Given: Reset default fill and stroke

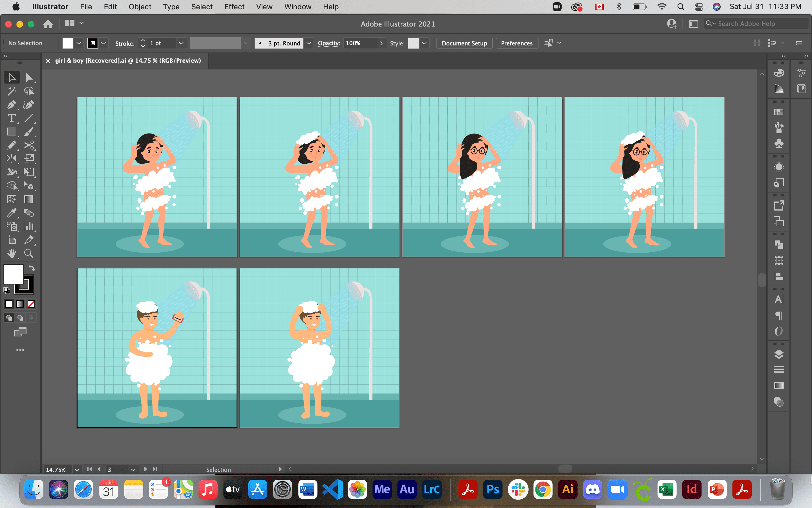Looking at the screenshot, I should coord(7,291).
